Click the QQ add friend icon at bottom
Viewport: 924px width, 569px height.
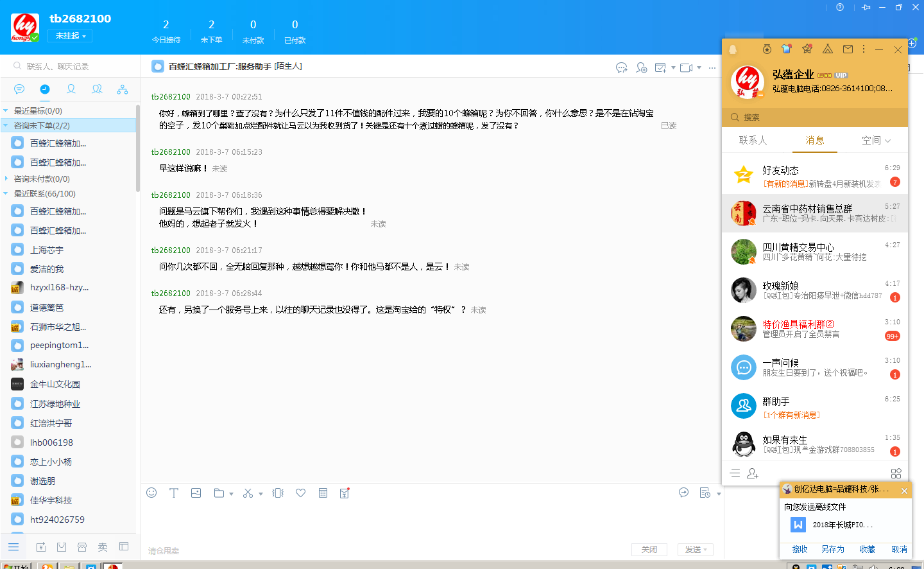coord(753,473)
